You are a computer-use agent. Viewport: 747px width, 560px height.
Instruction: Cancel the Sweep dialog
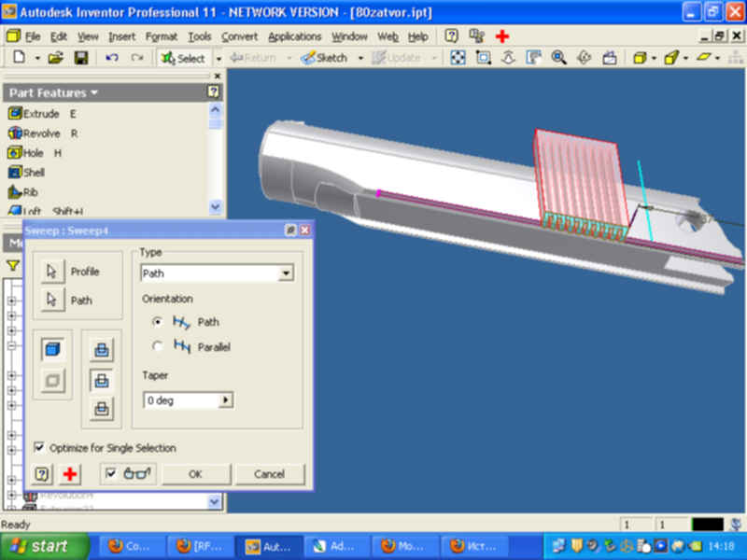270,474
